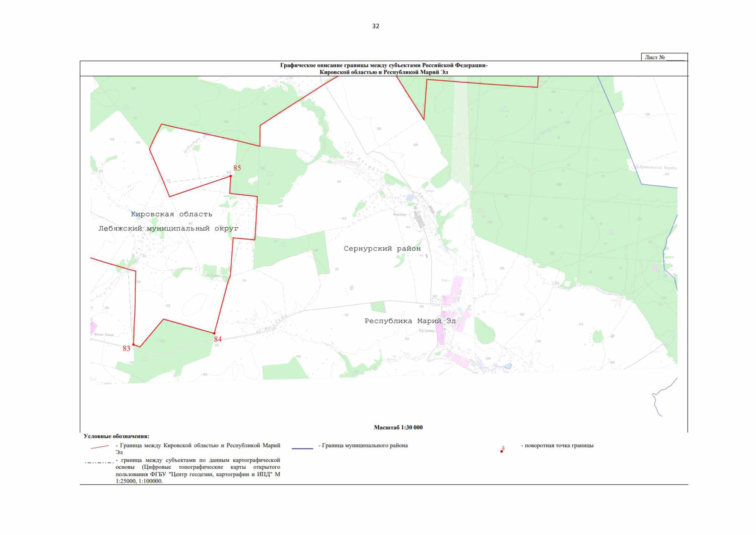This screenshot has height=535, width=756.
Task: Click the 'Кировская область' map label
Action: coord(172,214)
